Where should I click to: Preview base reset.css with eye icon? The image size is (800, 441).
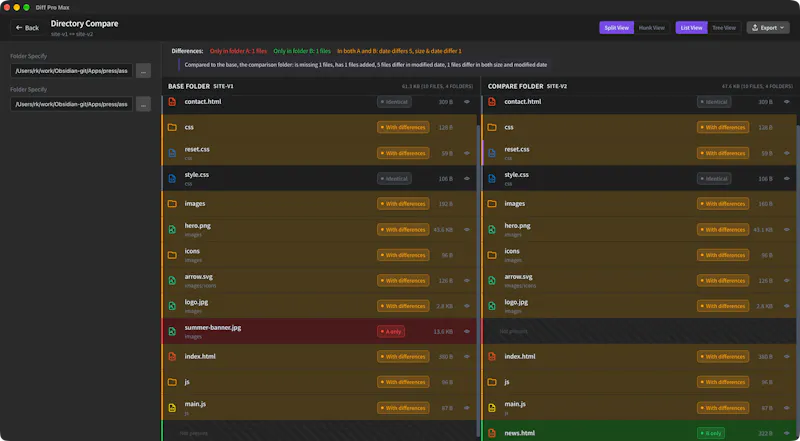point(467,153)
